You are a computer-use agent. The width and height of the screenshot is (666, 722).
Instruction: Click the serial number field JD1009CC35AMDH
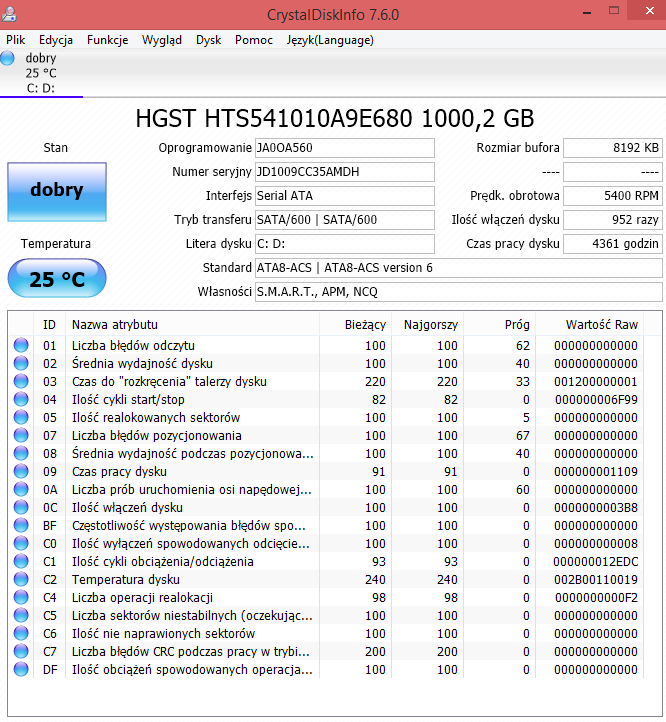345,172
